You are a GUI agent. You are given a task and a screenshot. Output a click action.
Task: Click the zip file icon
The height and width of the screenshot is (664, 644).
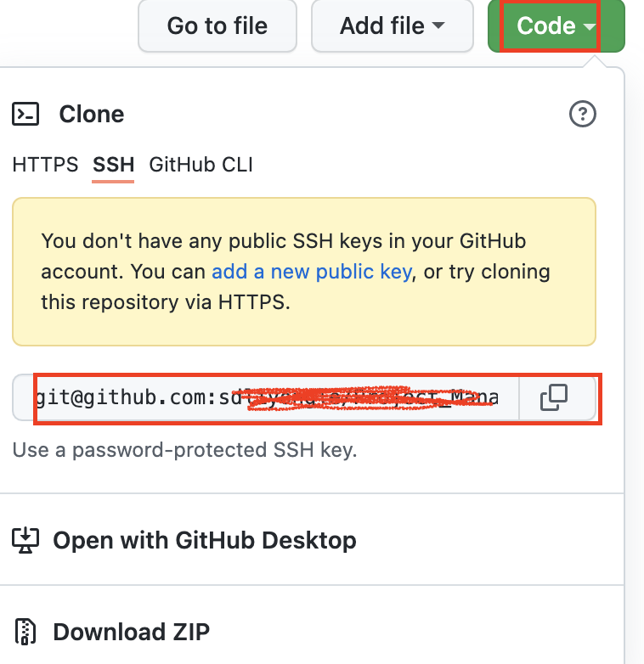tap(25, 632)
